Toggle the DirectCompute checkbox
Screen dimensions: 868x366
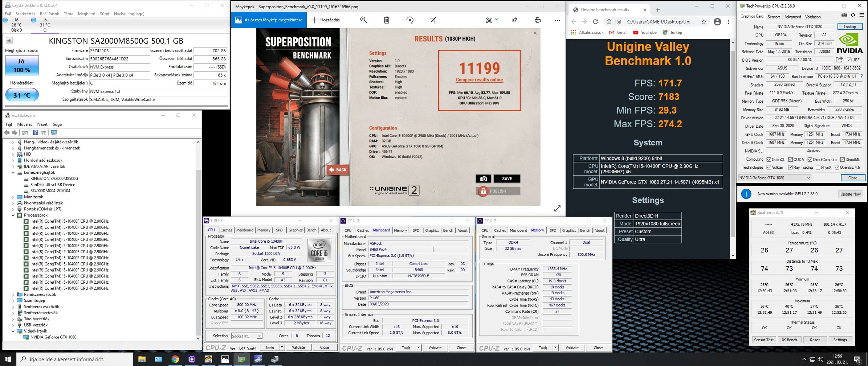(810, 160)
